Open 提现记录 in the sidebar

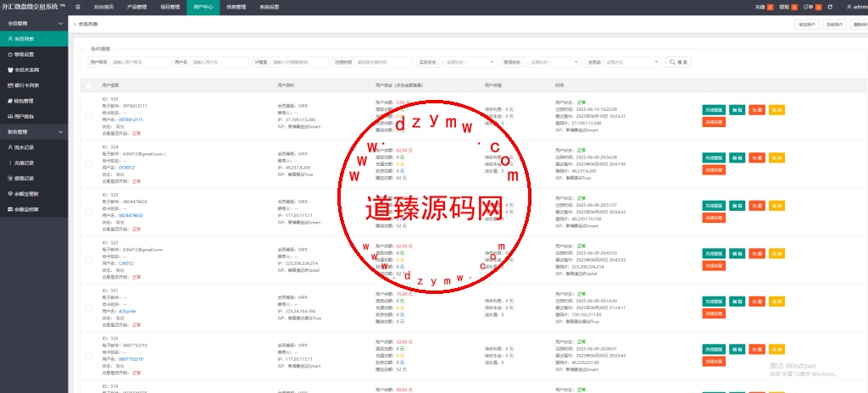pos(34,179)
